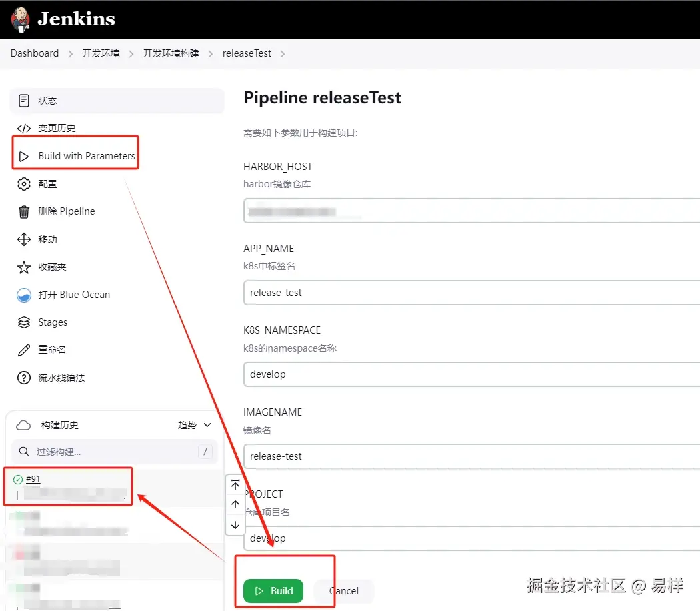This screenshot has height=611, width=700.
Task: Click the HARBOR_HOST parameter label
Action: pyautogui.click(x=278, y=167)
